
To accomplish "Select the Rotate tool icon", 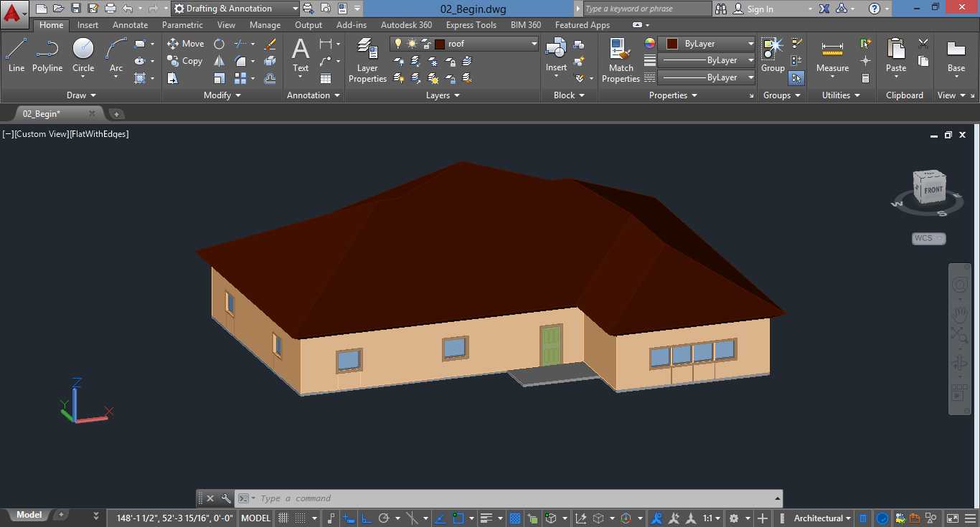I will 219,44.
